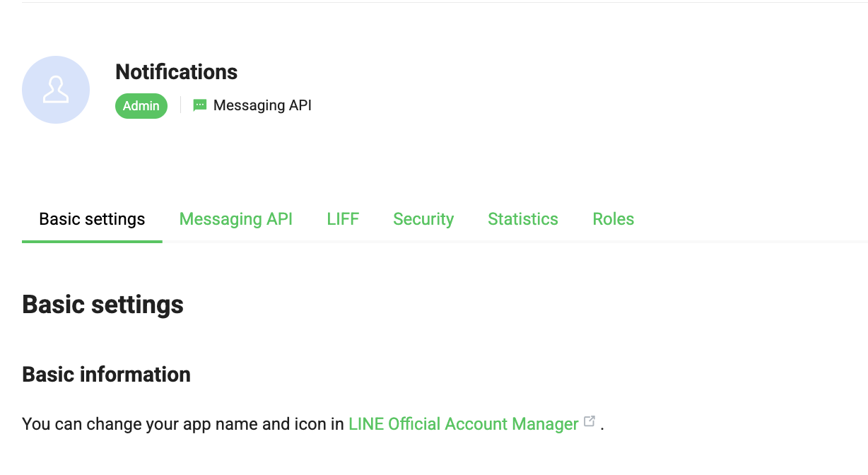
Task: Switch to the Roles tab
Action: pyautogui.click(x=613, y=219)
